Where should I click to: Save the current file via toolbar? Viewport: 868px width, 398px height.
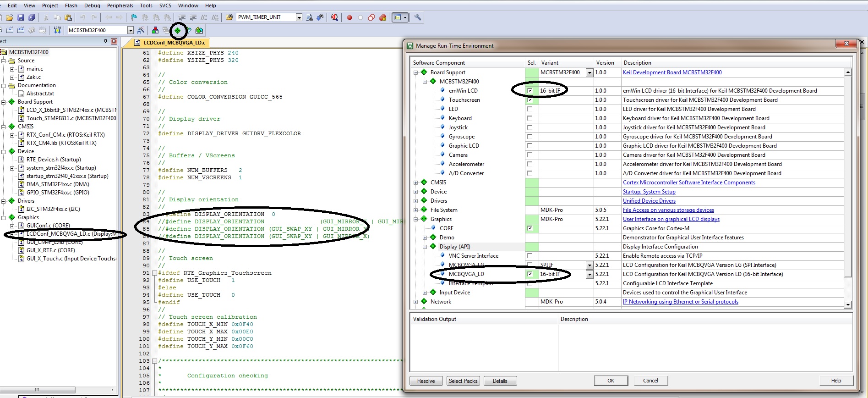tap(21, 17)
